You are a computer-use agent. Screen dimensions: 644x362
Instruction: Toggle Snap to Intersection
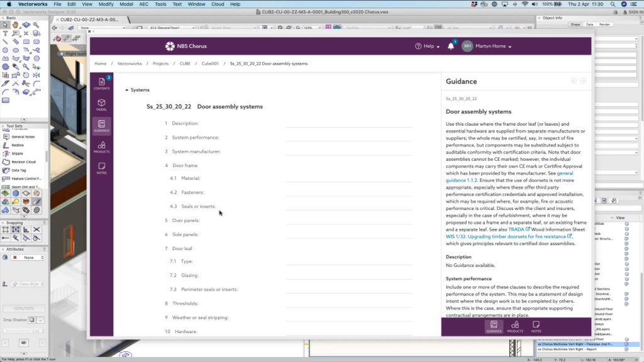[36, 230]
